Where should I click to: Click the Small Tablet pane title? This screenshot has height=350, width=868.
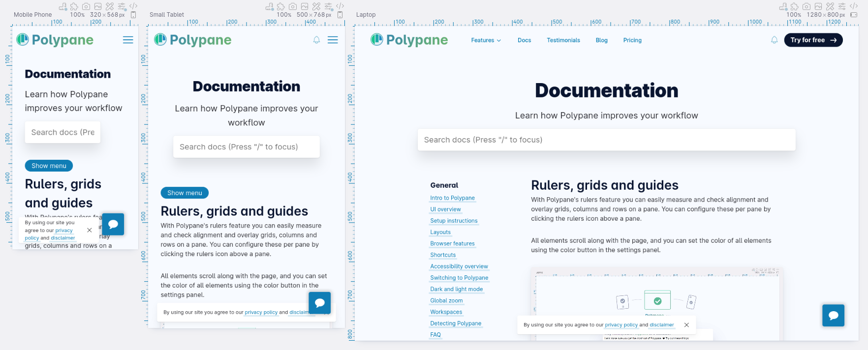tap(167, 15)
